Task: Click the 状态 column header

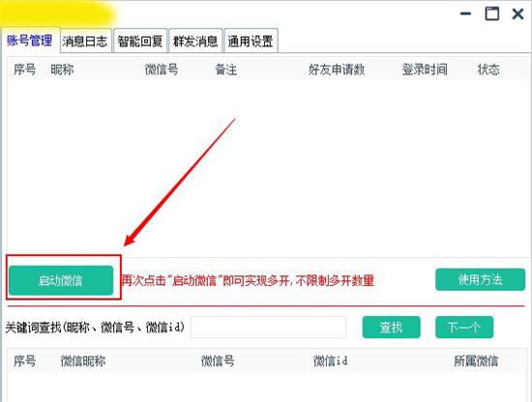Action: pos(488,70)
